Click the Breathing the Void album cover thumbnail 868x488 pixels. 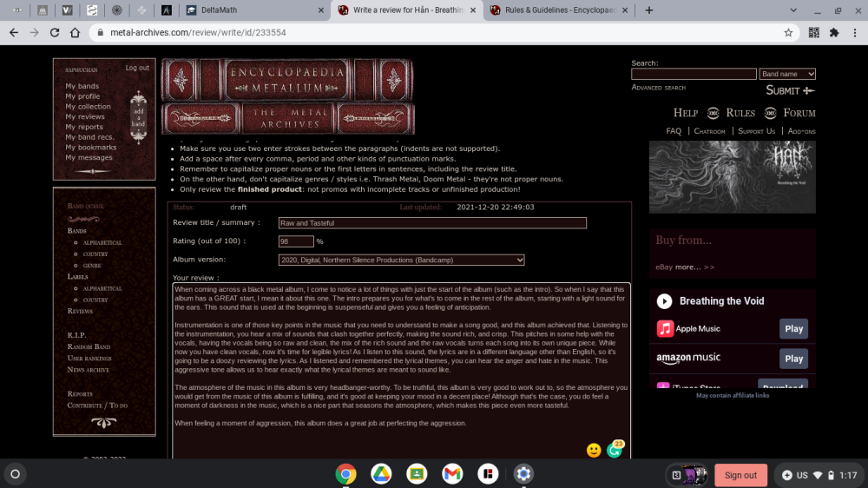[732, 176]
